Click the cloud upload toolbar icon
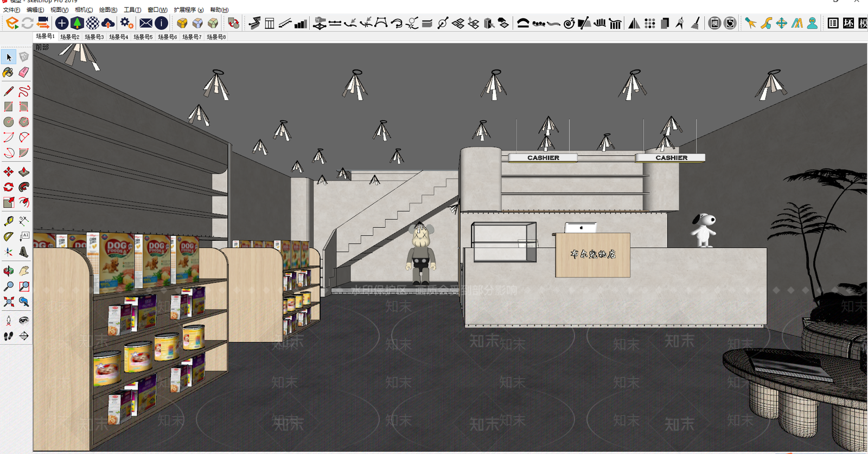Screen dimensions: 868x454 coord(108,23)
